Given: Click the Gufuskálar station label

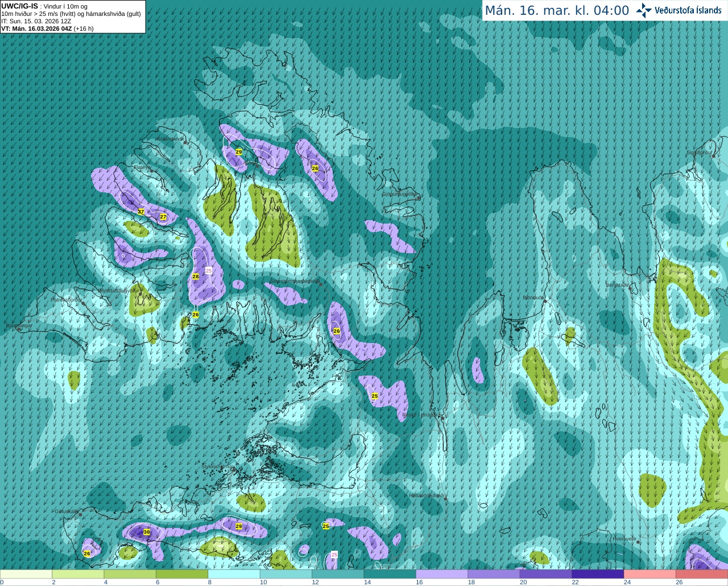Looking at the screenshot, I should (66, 511).
